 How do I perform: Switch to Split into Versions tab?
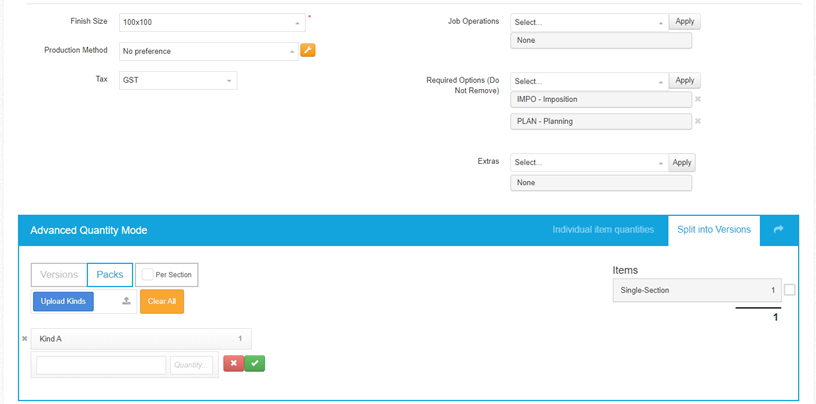click(x=714, y=230)
